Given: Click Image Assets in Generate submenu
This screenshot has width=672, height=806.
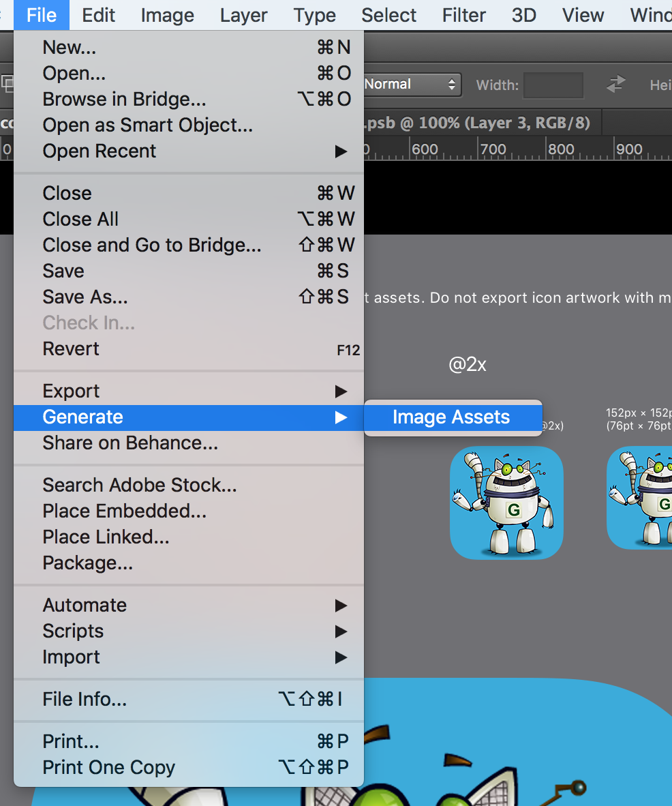Looking at the screenshot, I should click(453, 417).
